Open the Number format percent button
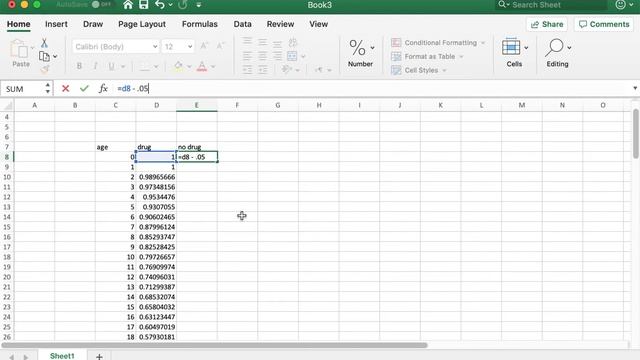The image size is (640, 360). [x=361, y=53]
